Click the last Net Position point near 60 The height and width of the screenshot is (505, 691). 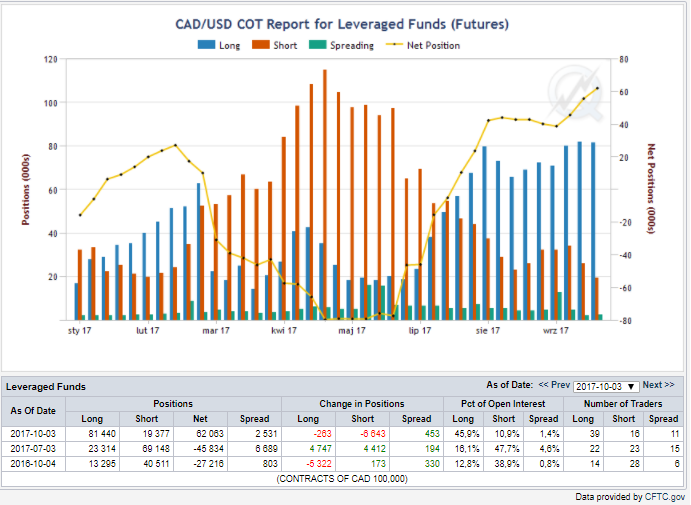click(x=598, y=88)
